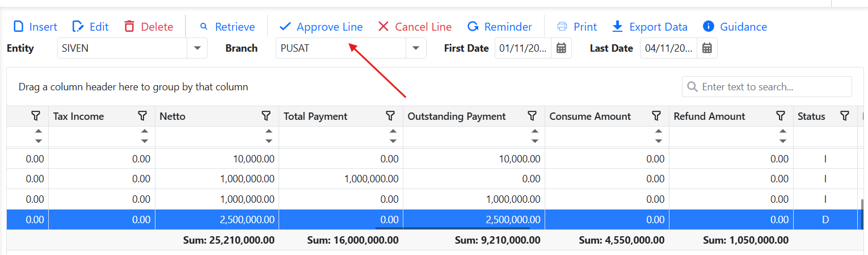Click the grid vertical scrollbar thumb
This screenshot has width=868, height=255.
tap(862, 213)
